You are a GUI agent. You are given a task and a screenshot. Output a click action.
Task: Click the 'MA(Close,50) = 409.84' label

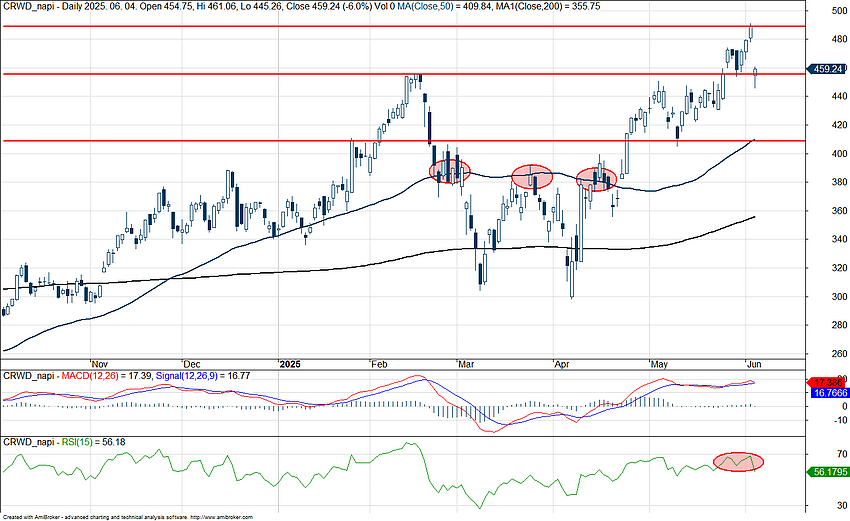coord(444,7)
